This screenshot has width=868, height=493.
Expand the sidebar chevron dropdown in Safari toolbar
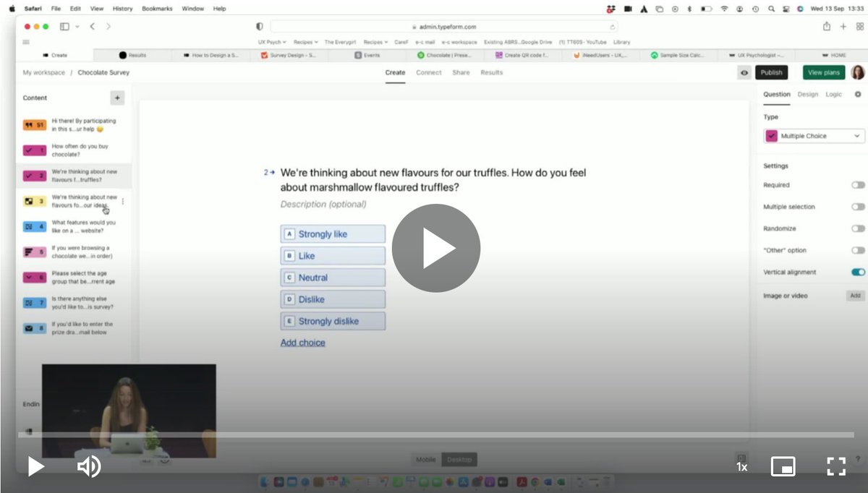click(77, 26)
